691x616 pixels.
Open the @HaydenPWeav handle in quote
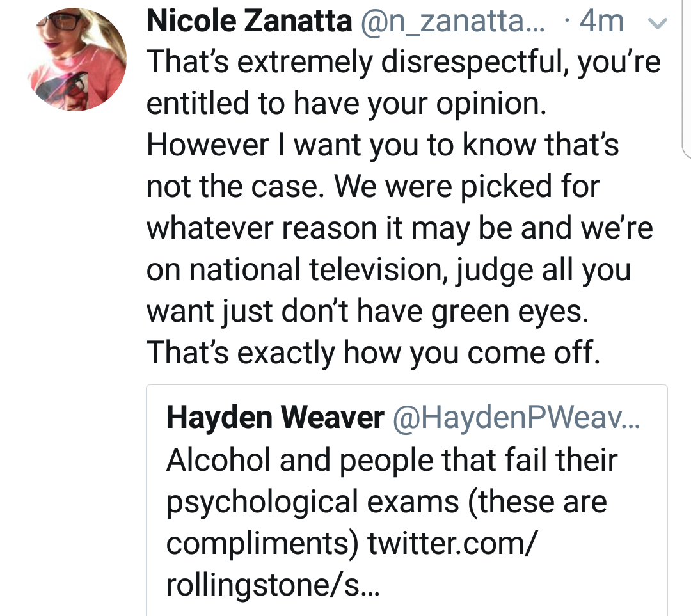coord(516,417)
